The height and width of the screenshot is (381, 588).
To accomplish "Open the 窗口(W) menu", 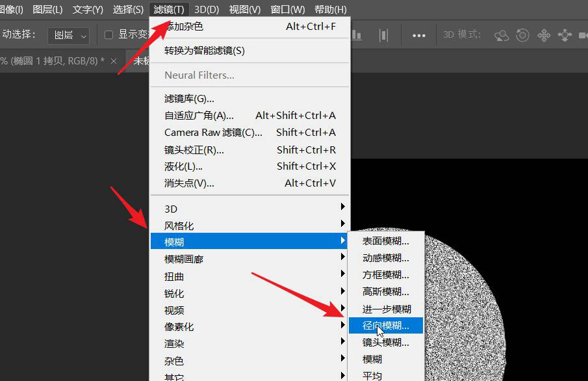I will coord(288,9).
